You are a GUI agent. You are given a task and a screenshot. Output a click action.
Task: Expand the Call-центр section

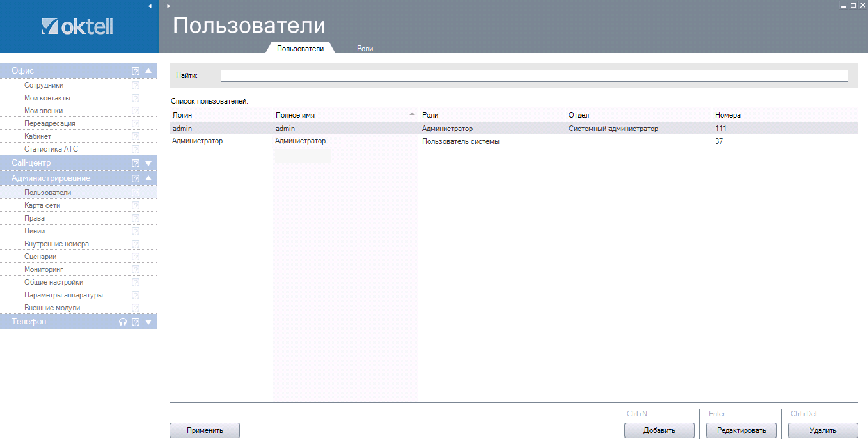pos(148,163)
